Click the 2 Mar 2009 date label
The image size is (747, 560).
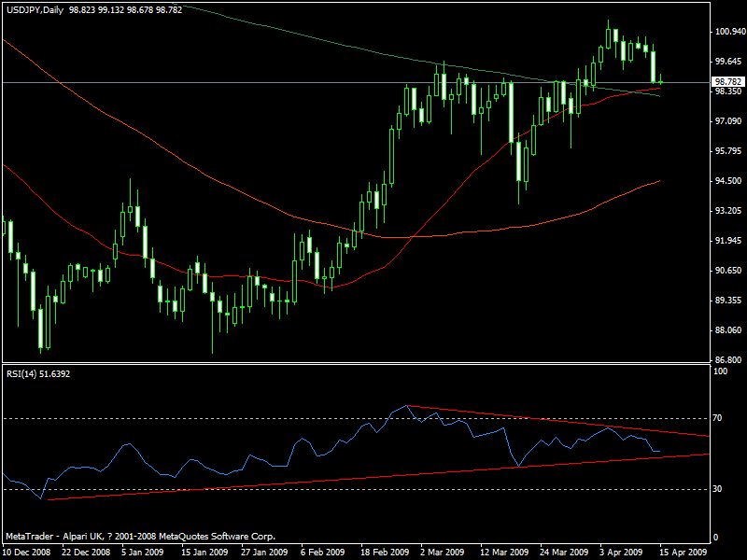tap(444, 551)
